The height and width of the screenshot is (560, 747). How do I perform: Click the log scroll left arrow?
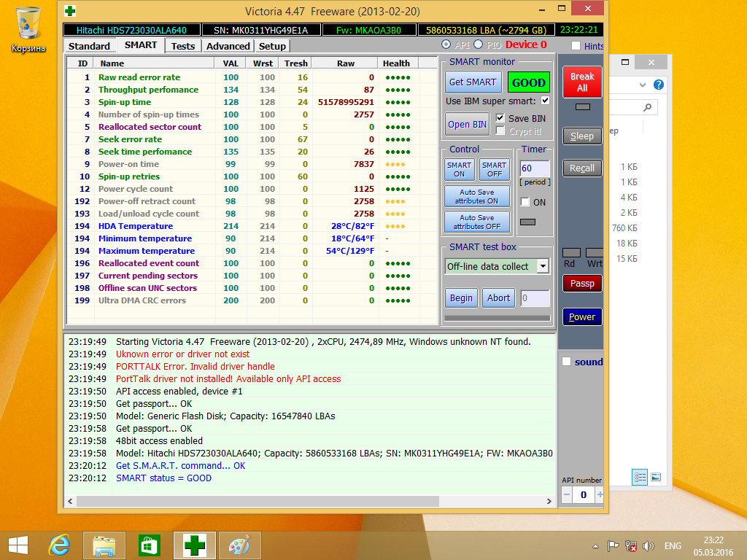point(71,501)
